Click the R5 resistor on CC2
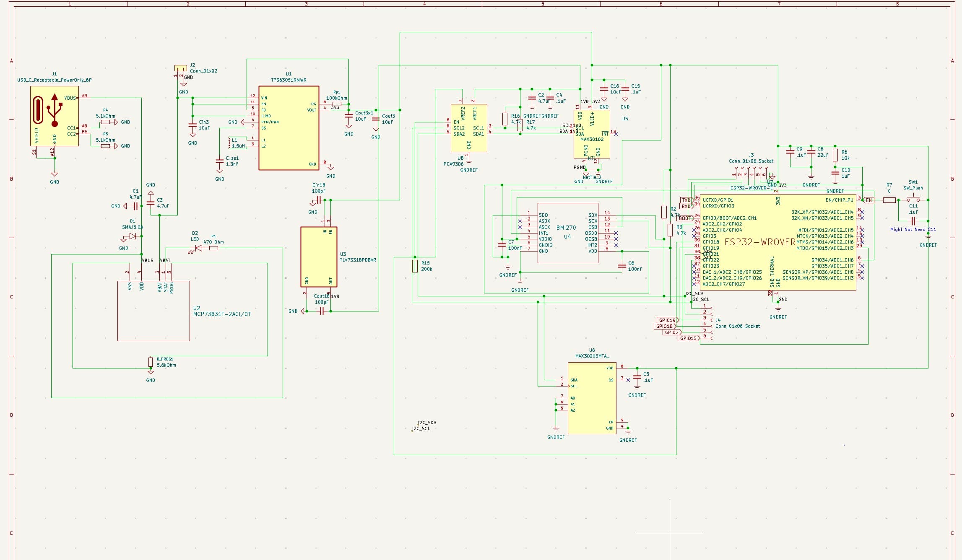The width and height of the screenshot is (962, 560). [105, 146]
